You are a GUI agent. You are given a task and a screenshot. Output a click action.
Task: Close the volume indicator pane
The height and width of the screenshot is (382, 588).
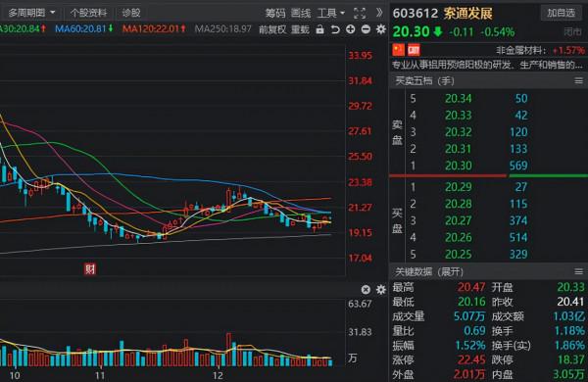(366, 289)
